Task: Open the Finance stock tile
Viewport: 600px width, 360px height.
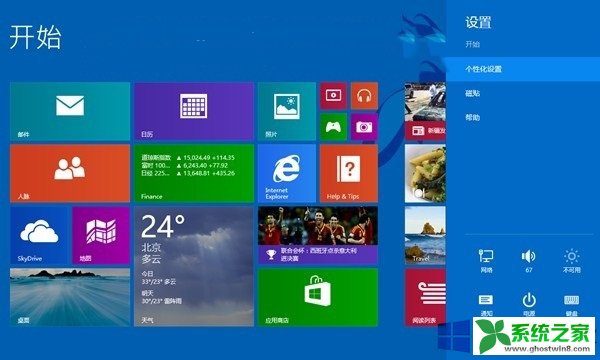Action: pyautogui.click(x=194, y=173)
